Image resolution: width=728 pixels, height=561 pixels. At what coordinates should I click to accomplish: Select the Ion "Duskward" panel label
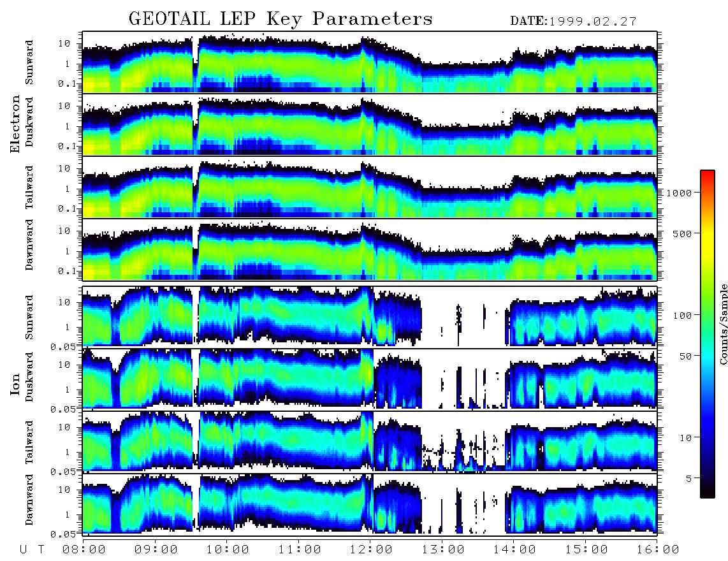pyautogui.click(x=29, y=377)
